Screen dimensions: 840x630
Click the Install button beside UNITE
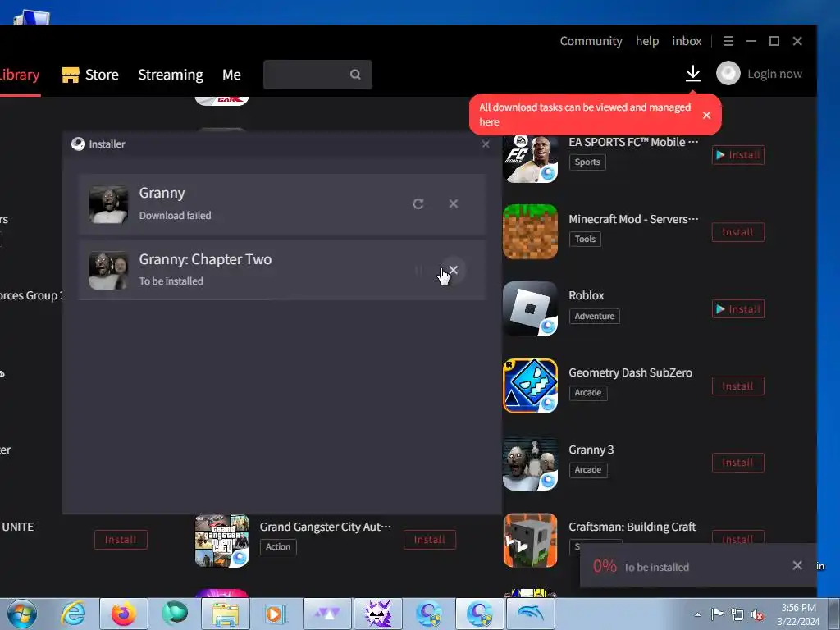click(121, 540)
